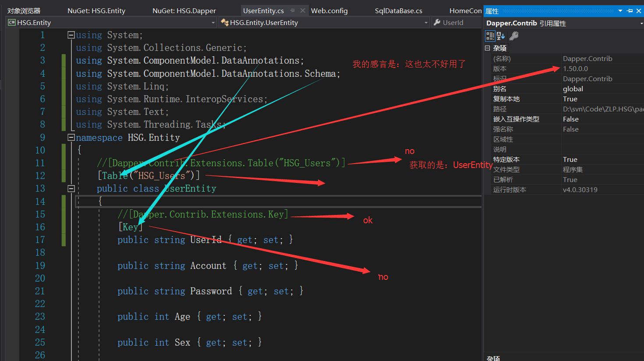Open the NuGet: HSG.Entity tab
This screenshot has width=644, height=361.
(x=96, y=11)
